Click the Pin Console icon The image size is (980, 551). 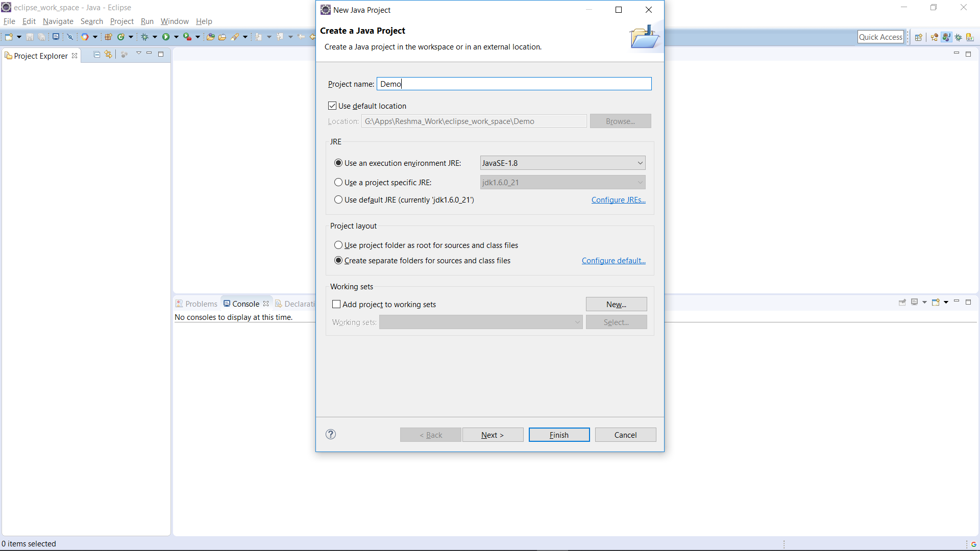(902, 302)
